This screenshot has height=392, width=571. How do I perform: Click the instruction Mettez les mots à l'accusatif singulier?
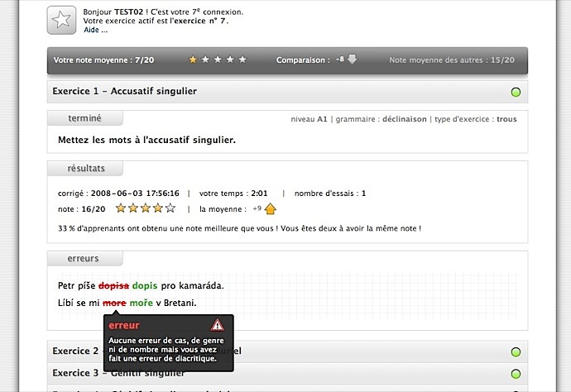(146, 140)
